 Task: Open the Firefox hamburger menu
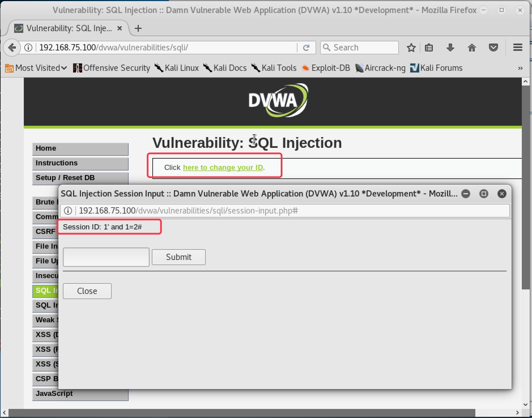(518, 47)
